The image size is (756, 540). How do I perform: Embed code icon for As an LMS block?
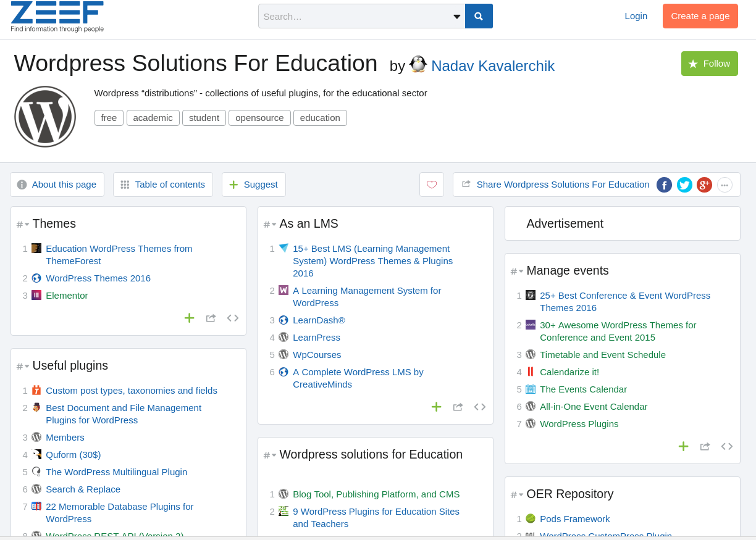click(x=480, y=407)
